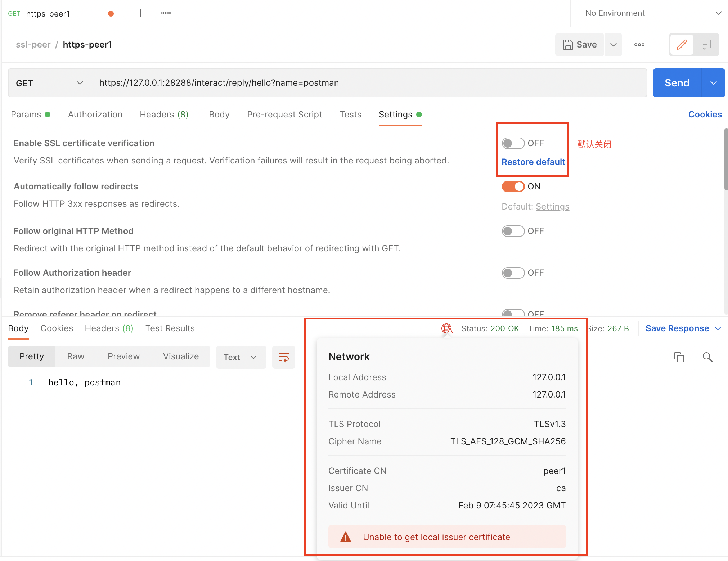
Task: Open the GET method dropdown
Action: 49,83
